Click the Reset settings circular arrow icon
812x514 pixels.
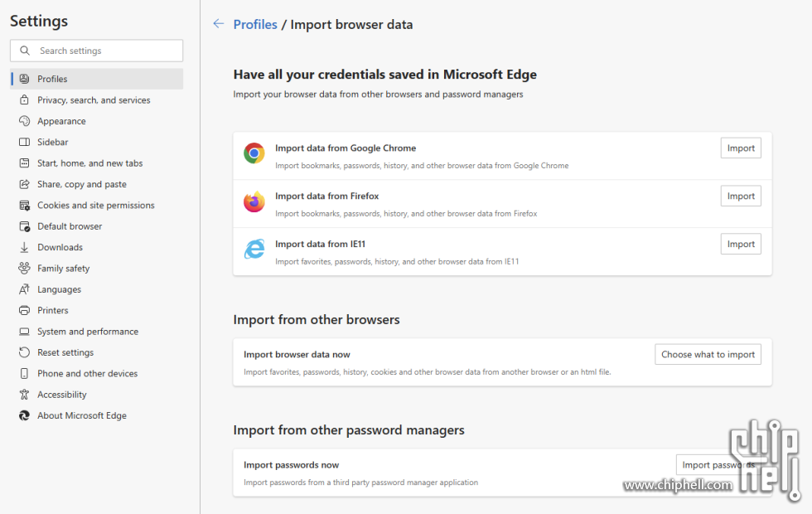tap(24, 352)
